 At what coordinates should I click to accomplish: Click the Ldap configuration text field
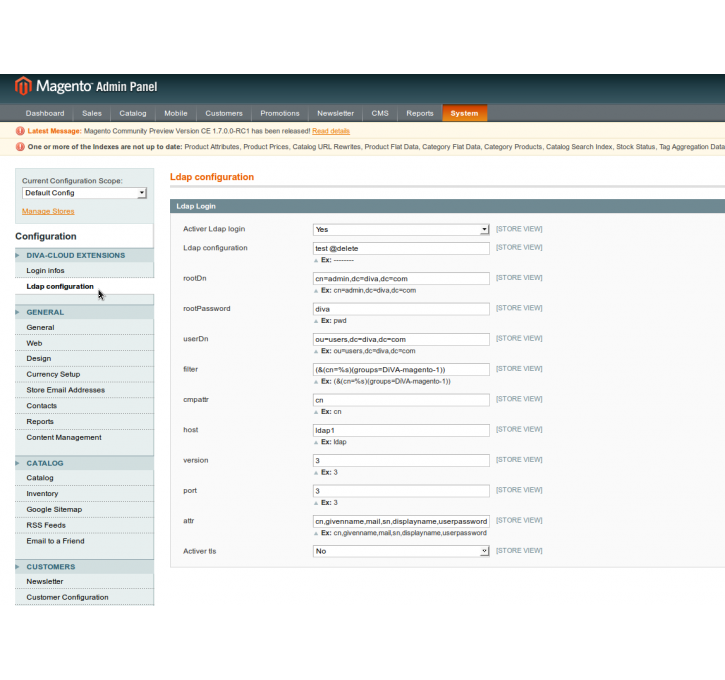[x=401, y=248]
